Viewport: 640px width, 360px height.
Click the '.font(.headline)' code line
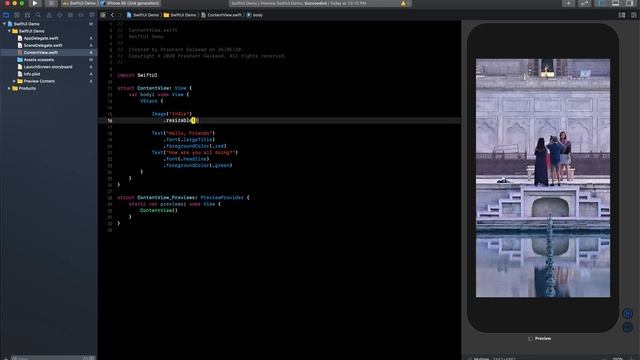tap(186, 159)
